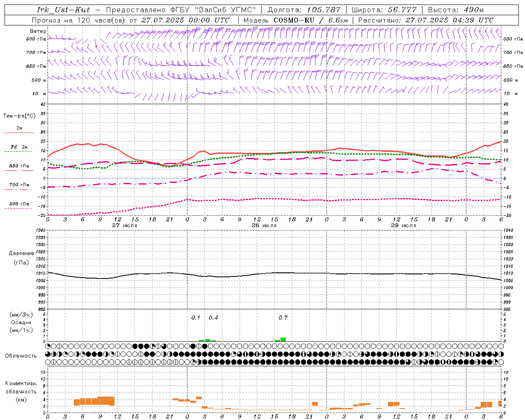
Task: Click the "Облачность" cloud cover label
Action: pos(21,356)
